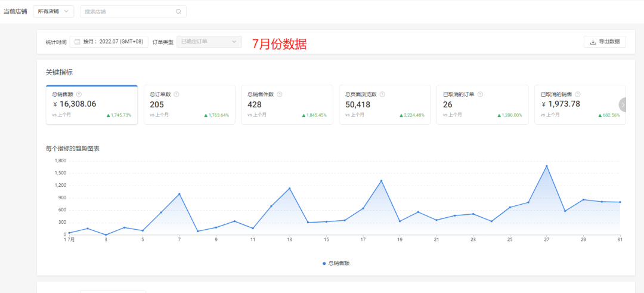Viewport: 644px width, 293px height.
Task: Click the ▲682.56% growth value
Action: click(x=609, y=116)
